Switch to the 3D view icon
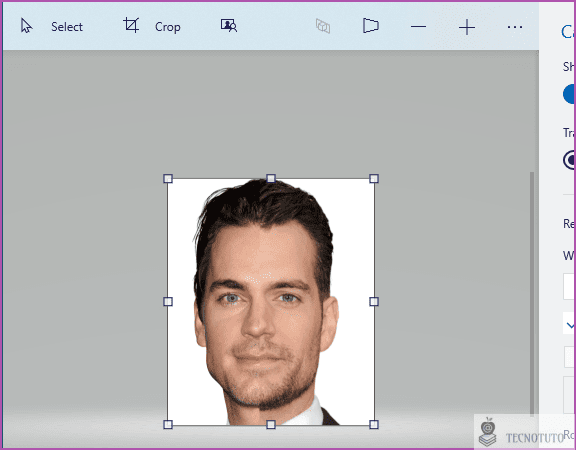The width and height of the screenshot is (576, 450). click(x=323, y=26)
